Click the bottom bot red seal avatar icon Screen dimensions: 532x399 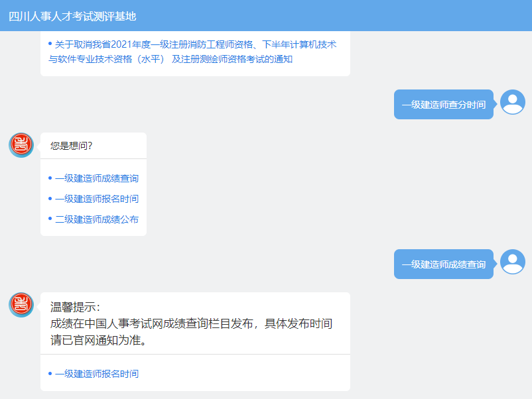pos(21,304)
